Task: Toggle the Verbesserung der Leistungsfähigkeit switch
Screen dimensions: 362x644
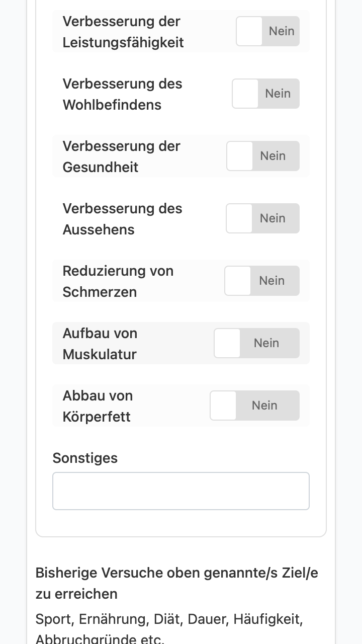Action: (267, 31)
